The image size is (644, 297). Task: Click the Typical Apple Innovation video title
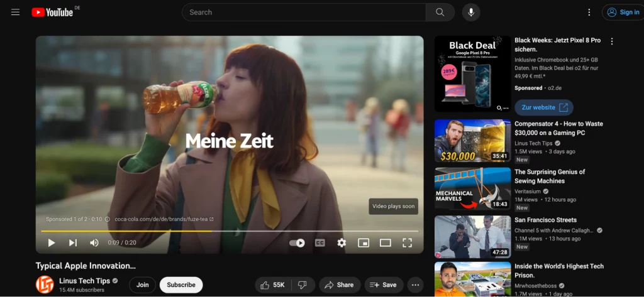(x=86, y=266)
